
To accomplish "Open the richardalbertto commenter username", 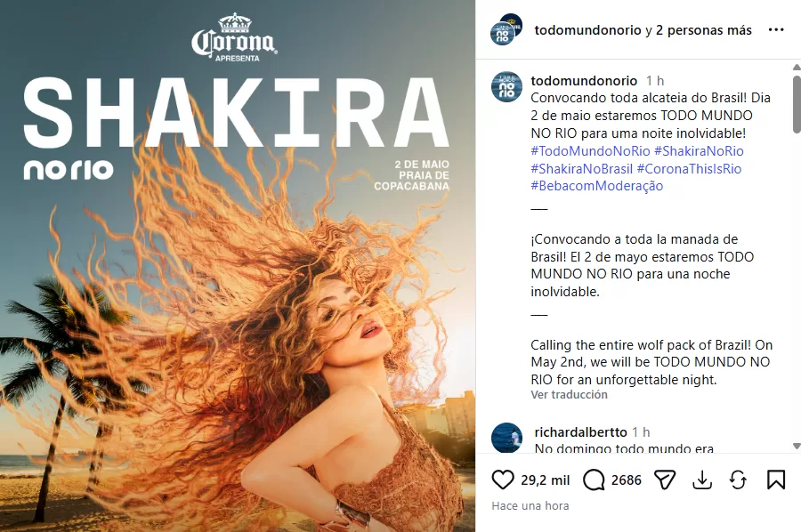I will tap(580, 432).
